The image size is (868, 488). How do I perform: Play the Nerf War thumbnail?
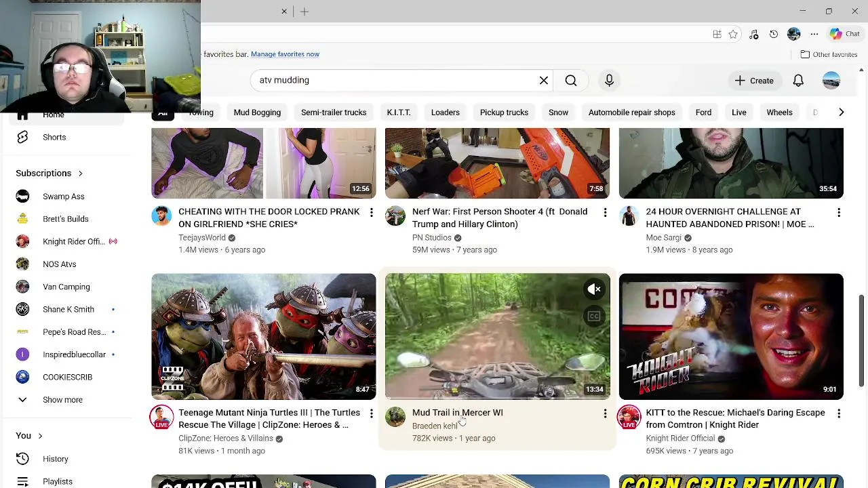[497, 163]
